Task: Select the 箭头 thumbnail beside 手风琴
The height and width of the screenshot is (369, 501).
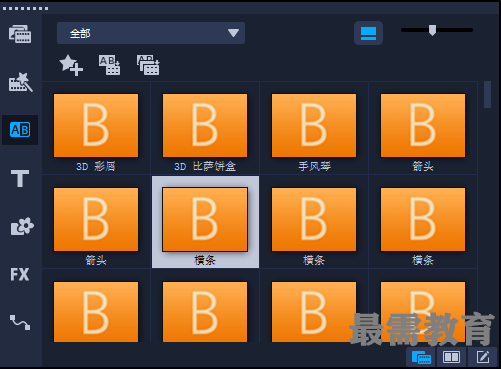Action: [423, 125]
